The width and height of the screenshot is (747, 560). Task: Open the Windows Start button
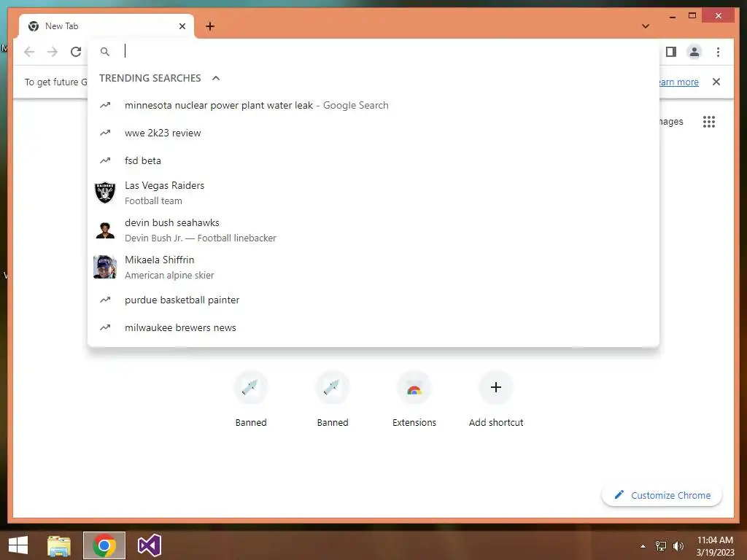[18, 545]
